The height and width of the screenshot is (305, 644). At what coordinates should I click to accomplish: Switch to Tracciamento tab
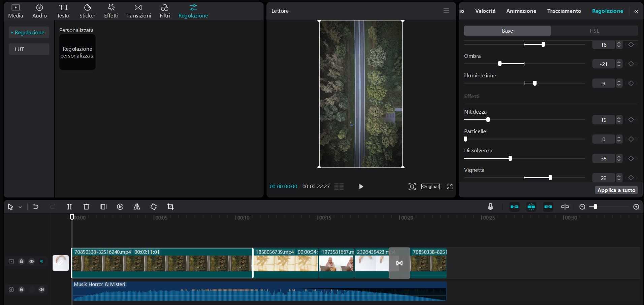pyautogui.click(x=564, y=11)
